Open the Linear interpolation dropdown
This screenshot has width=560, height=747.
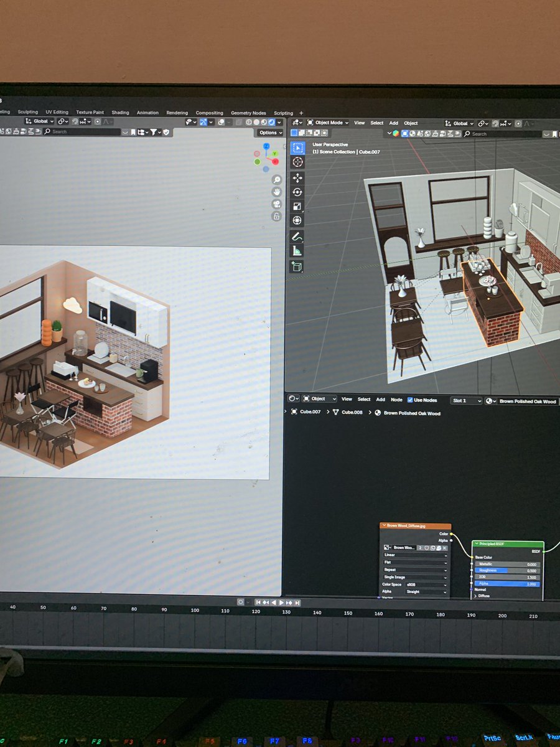coord(415,555)
